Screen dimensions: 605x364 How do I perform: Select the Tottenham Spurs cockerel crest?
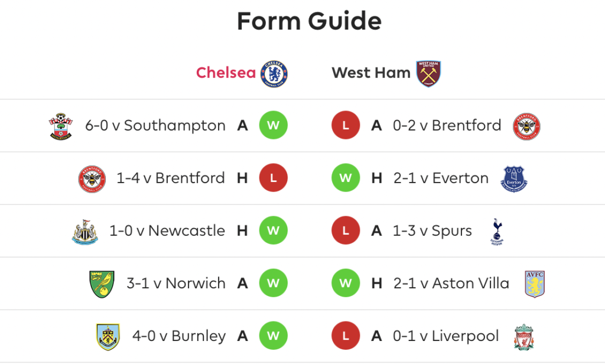click(x=497, y=232)
